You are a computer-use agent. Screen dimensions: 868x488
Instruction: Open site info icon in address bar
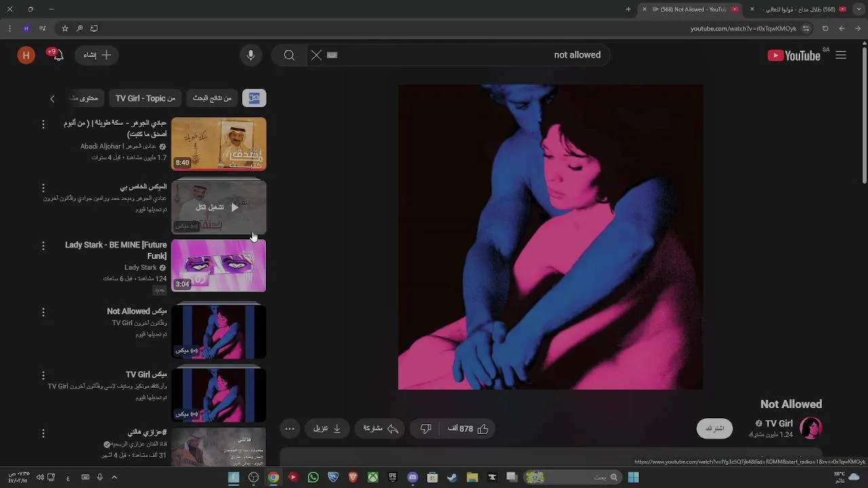(x=806, y=28)
